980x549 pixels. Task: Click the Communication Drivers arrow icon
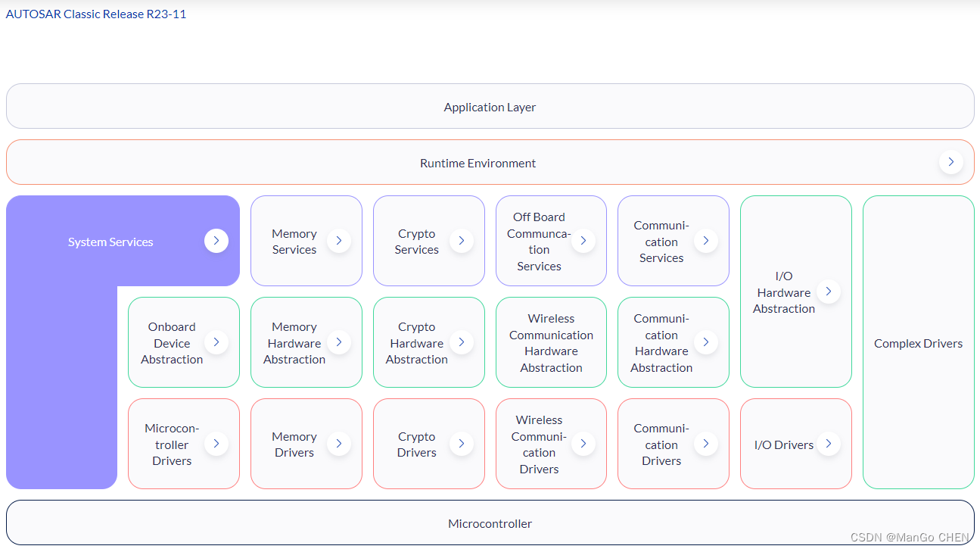click(706, 444)
